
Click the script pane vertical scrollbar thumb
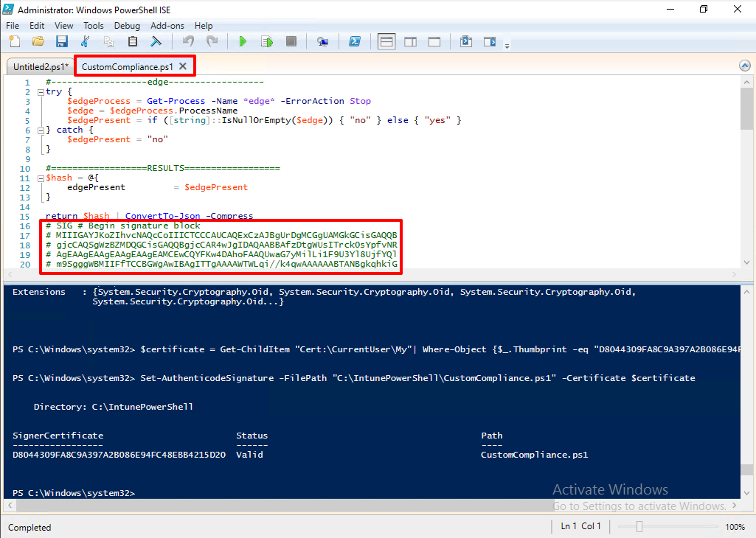click(746, 110)
